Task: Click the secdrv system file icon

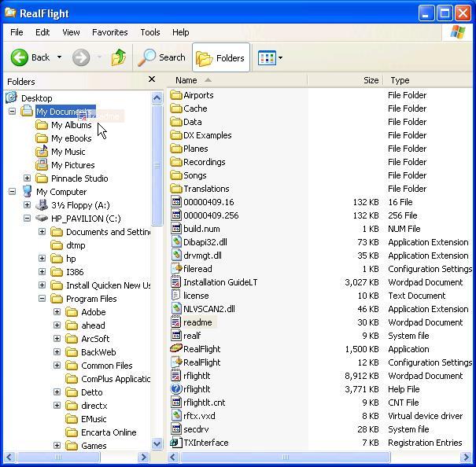Action: point(176,428)
